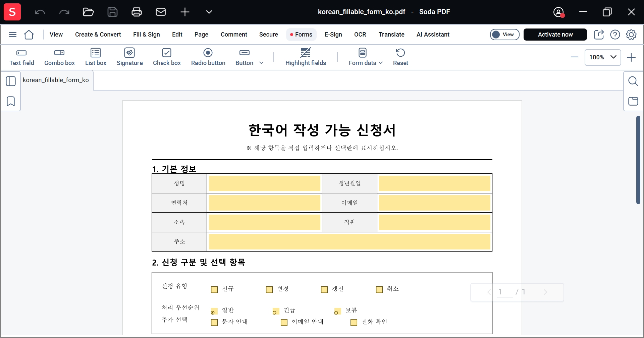The image size is (644, 338).
Task: Select korean_fillable_form_ko document tab
Action: point(56,80)
